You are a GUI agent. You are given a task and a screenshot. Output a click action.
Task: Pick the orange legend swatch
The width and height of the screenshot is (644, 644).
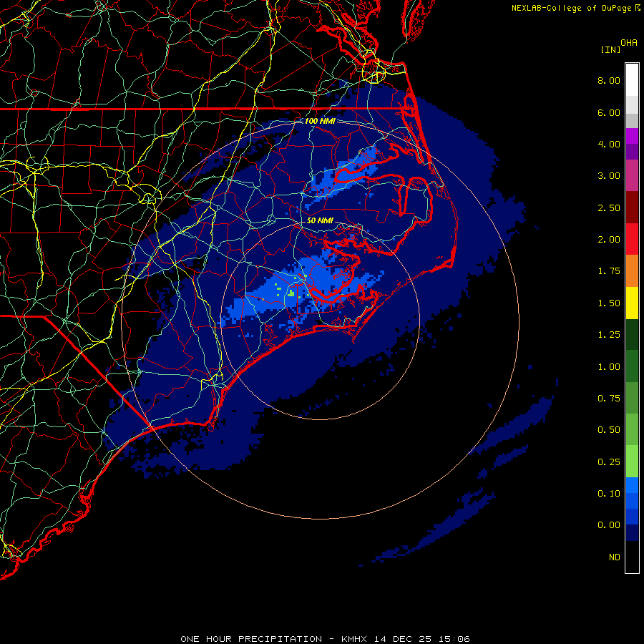coord(632,271)
